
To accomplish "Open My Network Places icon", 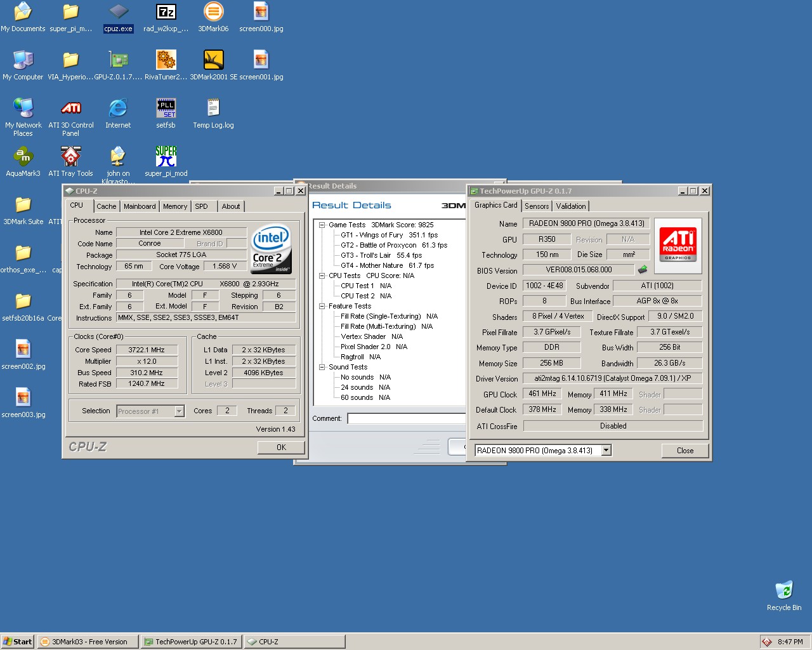I will click(x=23, y=117).
